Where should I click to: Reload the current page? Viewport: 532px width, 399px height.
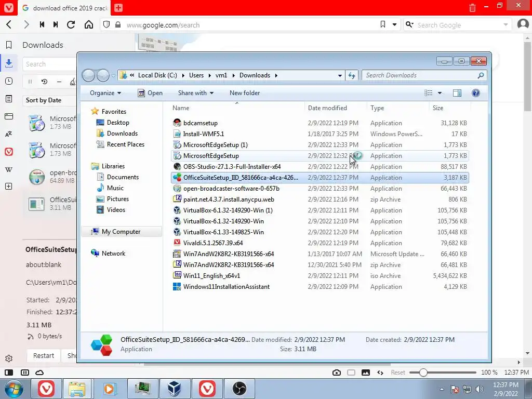point(71,24)
